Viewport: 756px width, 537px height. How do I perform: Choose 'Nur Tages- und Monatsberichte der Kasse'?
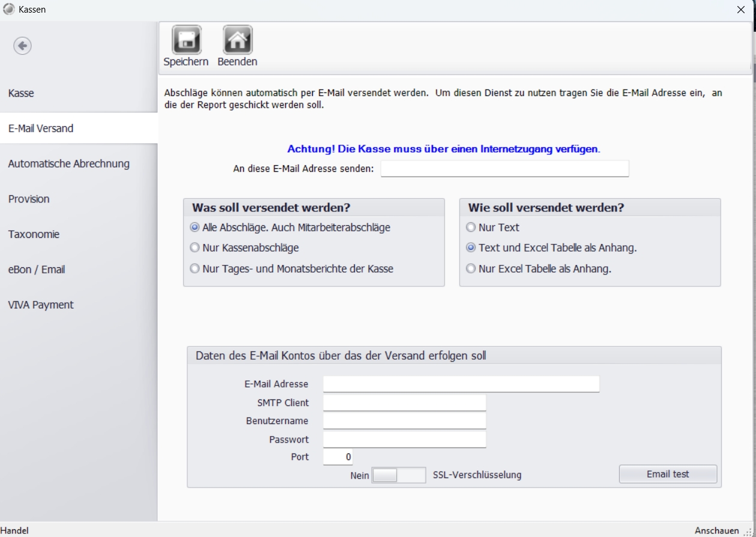(195, 269)
